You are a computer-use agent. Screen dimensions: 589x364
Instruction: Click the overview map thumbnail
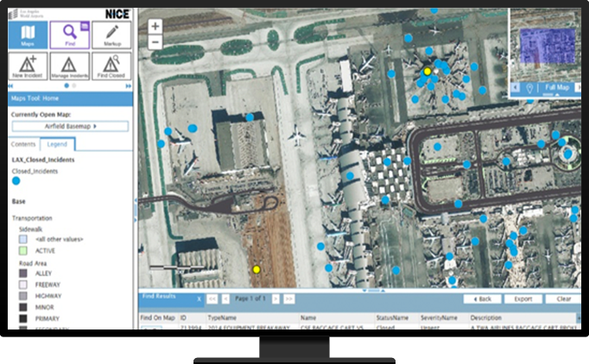[x=545, y=46]
